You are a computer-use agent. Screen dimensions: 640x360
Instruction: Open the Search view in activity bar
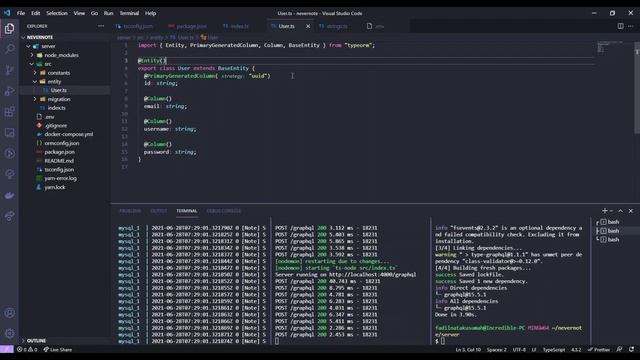(9, 49)
